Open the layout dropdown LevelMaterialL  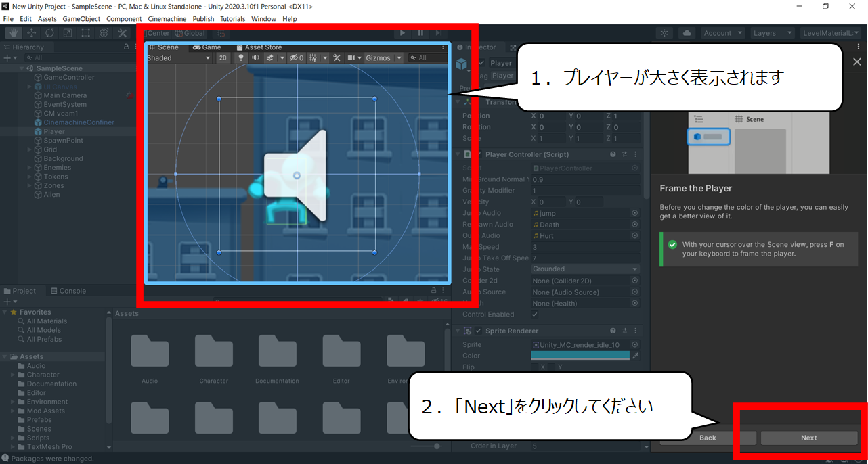click(832, 33)
